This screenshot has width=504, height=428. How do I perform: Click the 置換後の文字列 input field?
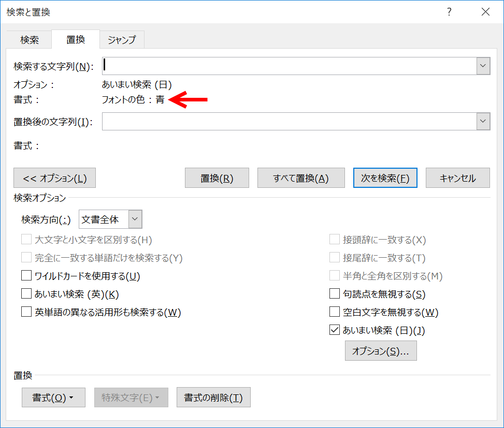click(x=289, y=122)
